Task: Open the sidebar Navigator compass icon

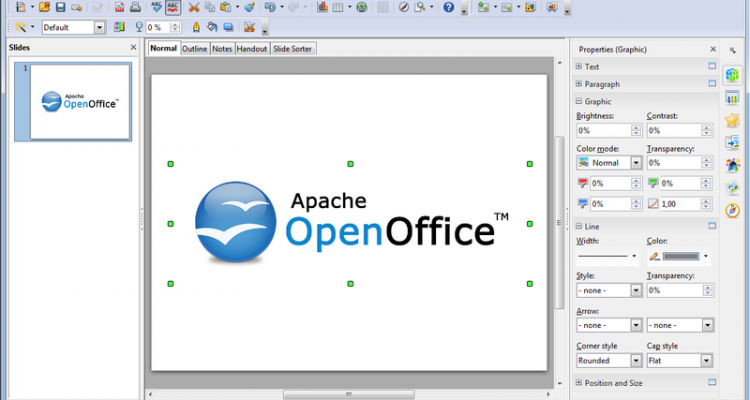Action: point(732,211)
